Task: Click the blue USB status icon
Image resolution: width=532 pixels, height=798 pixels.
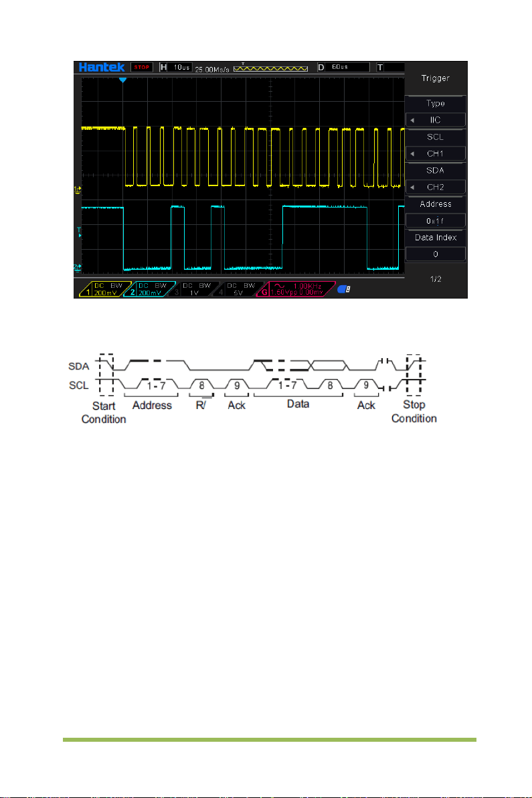Action: 345,289
